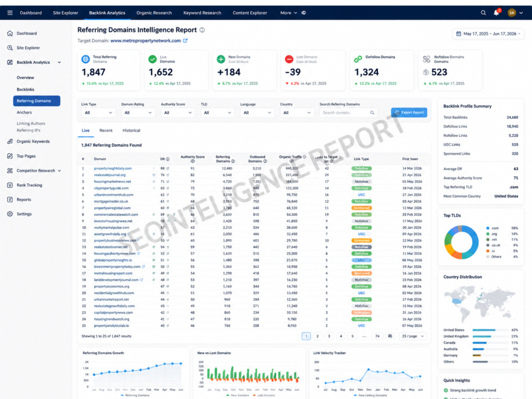Open the hamburger menu icon
This screenshot has height=399, width=532.
(x=10, y=13)
